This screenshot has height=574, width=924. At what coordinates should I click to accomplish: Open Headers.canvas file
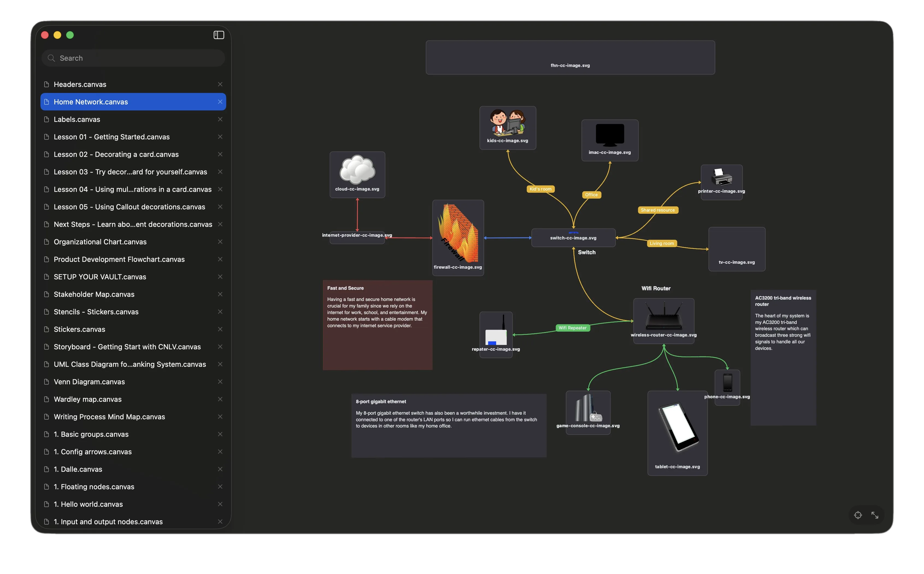pos(133,84)
